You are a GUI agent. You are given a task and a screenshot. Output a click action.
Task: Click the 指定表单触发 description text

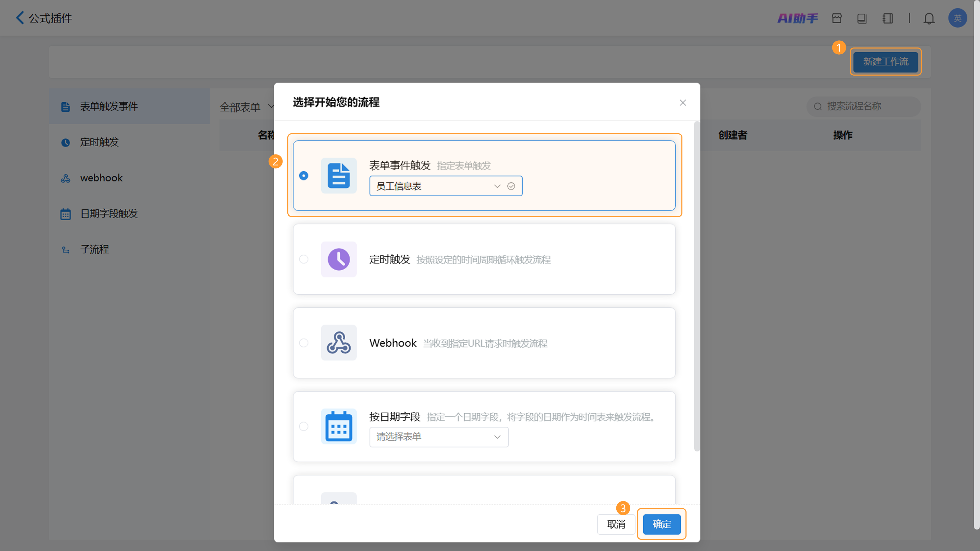[464, 166]
